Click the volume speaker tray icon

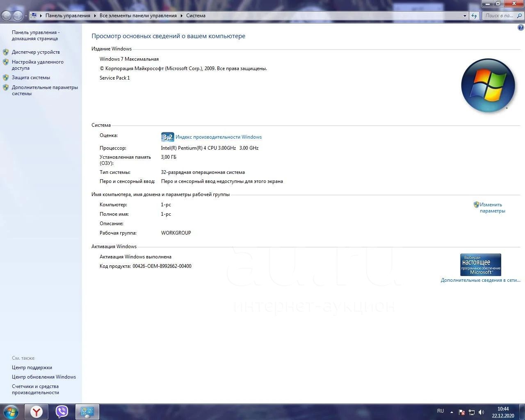482,412
